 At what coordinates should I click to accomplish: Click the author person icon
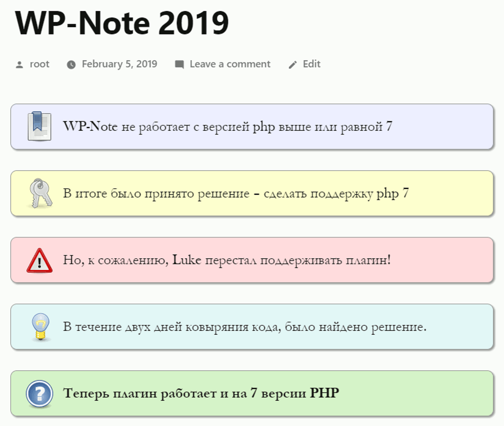click(x=20, y=65)
